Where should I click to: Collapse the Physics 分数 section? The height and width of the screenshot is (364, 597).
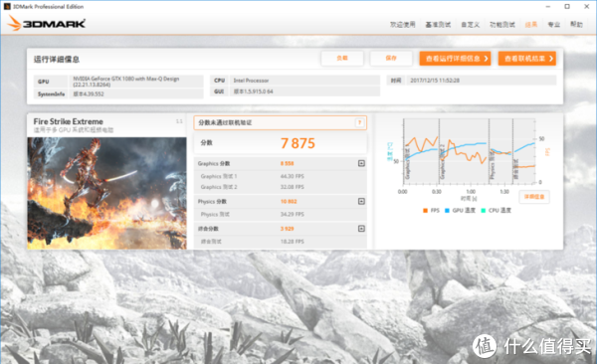[361, 201]
